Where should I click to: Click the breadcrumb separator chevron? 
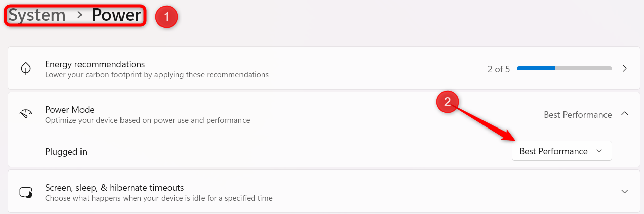tap(79, 15)
